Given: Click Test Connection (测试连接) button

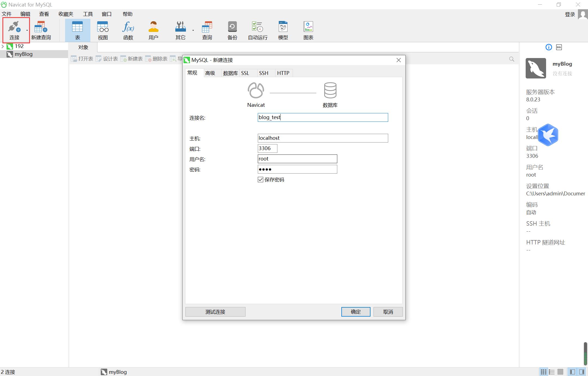Looking at the screenshot, I should point(215,312).
